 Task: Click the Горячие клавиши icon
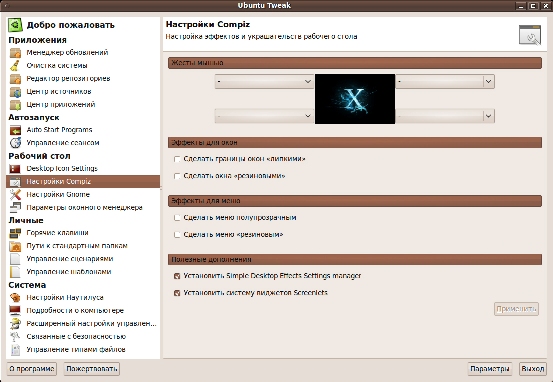pyautogui.click(x=15, y=233)
